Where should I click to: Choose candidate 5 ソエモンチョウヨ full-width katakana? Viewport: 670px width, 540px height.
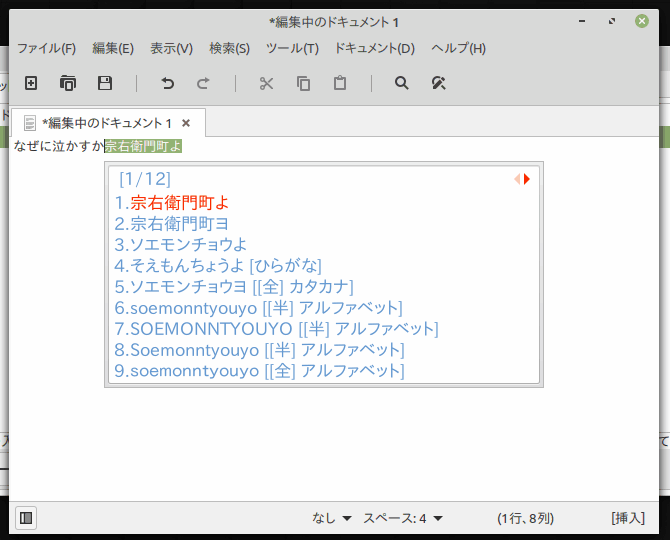point(234,286)
